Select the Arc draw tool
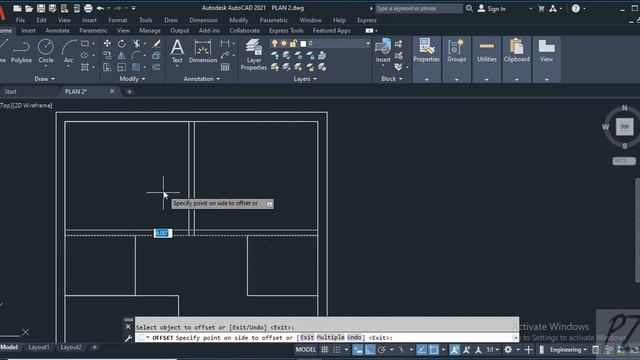Image resolution: width=640 pixels, height=360 pixels. [69, 51]
